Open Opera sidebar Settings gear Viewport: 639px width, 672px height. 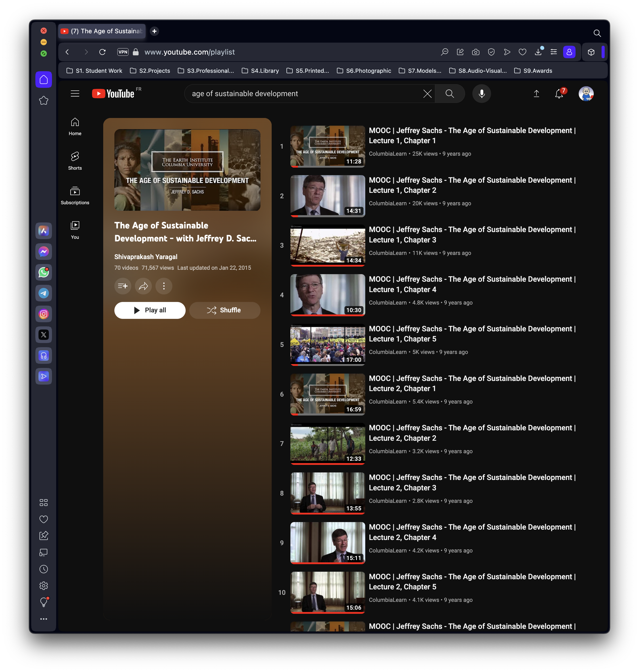(x=44, y=585)
